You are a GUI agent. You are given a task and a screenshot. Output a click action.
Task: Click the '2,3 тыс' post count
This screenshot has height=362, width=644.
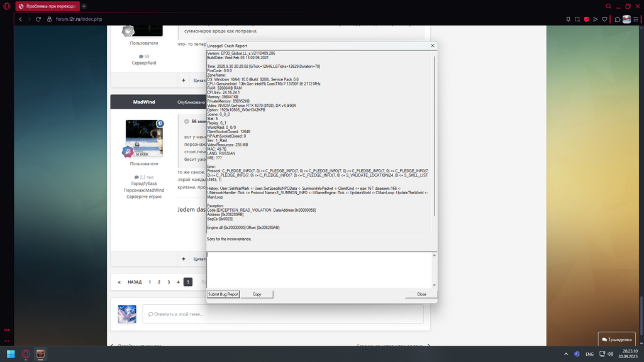pyautogui.click(x=144, y=177)
